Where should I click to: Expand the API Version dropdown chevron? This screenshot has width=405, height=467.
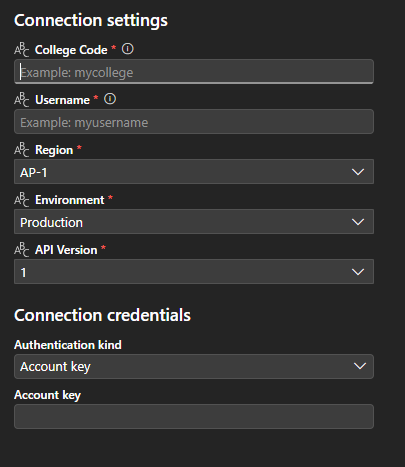[x=358, y=272]
